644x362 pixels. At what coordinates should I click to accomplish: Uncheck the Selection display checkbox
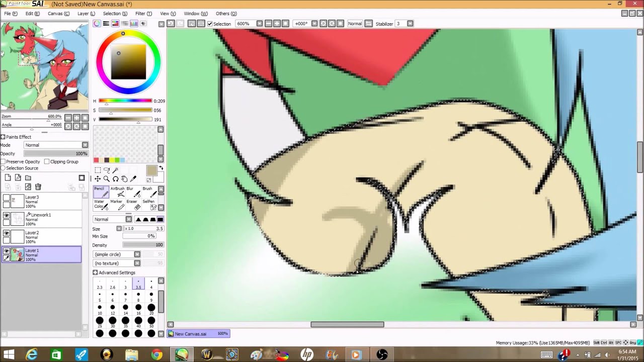click(x=210, y=24)
